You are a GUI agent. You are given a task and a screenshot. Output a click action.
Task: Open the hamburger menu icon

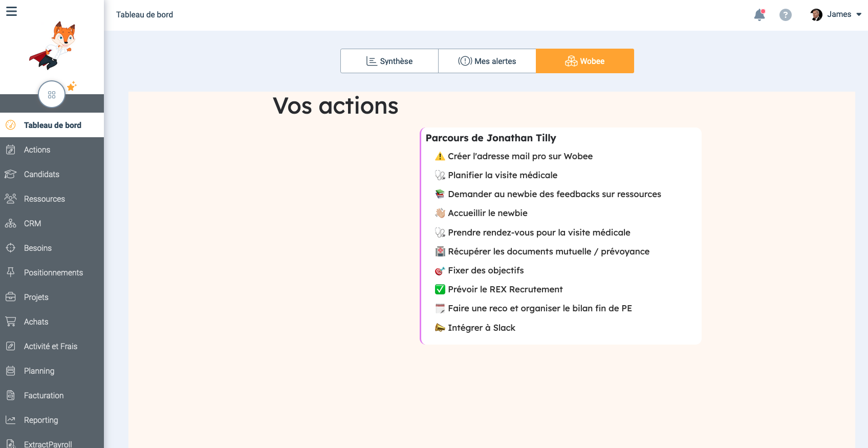(x=11, y=11)
